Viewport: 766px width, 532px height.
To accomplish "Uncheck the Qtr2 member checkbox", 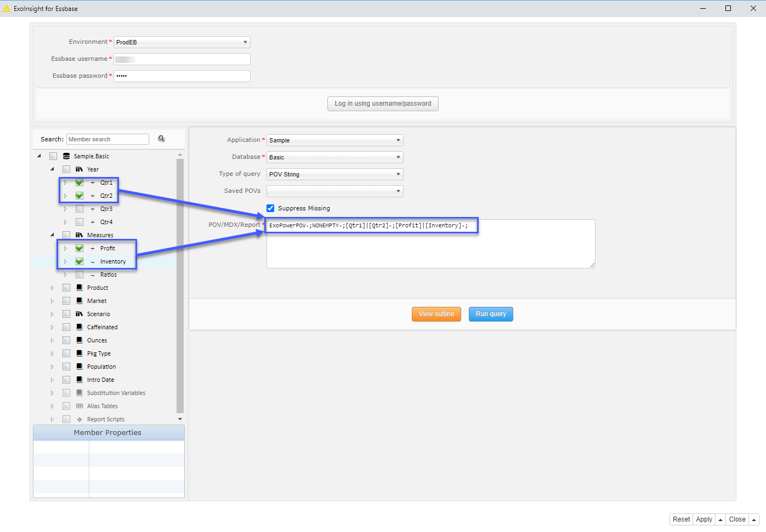I will (x=80, y=196).
